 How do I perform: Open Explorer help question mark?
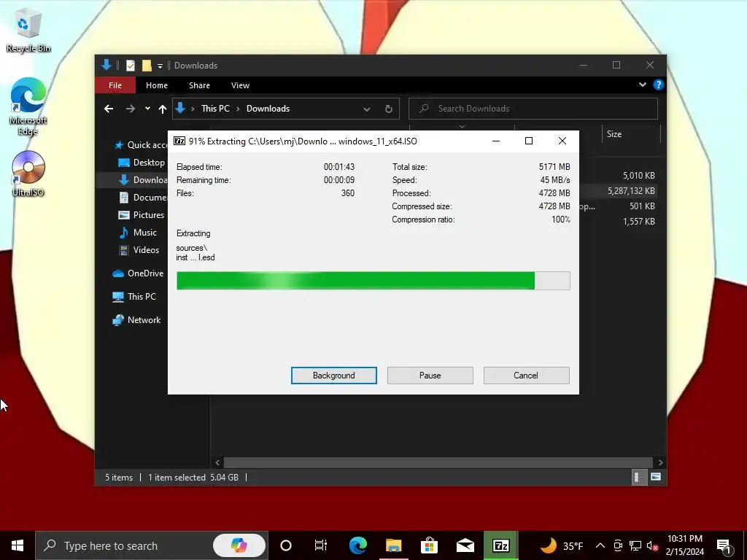point(659,85)
